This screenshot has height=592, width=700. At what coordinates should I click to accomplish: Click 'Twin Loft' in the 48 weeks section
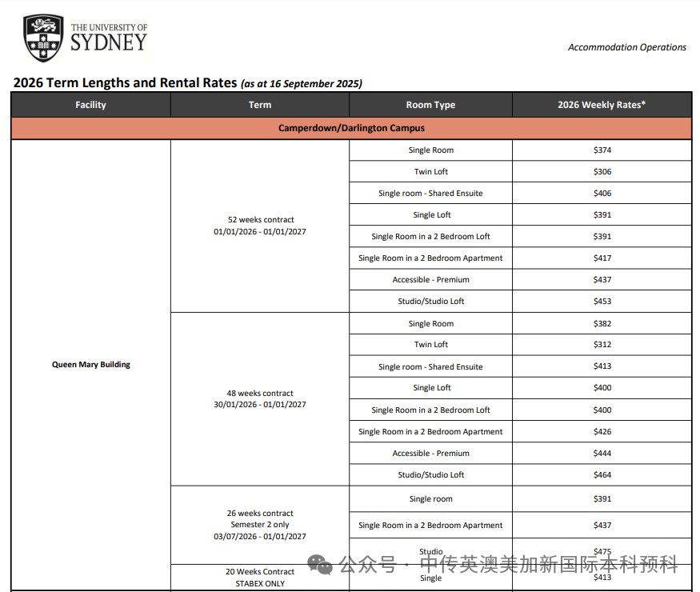[431, 344]
